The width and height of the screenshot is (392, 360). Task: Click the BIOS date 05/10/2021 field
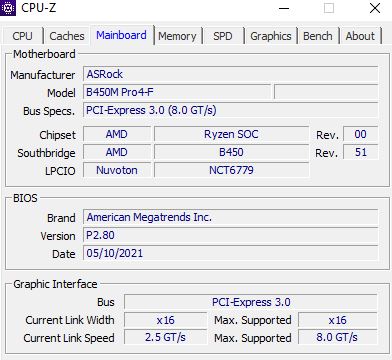(x=230, y=253)
